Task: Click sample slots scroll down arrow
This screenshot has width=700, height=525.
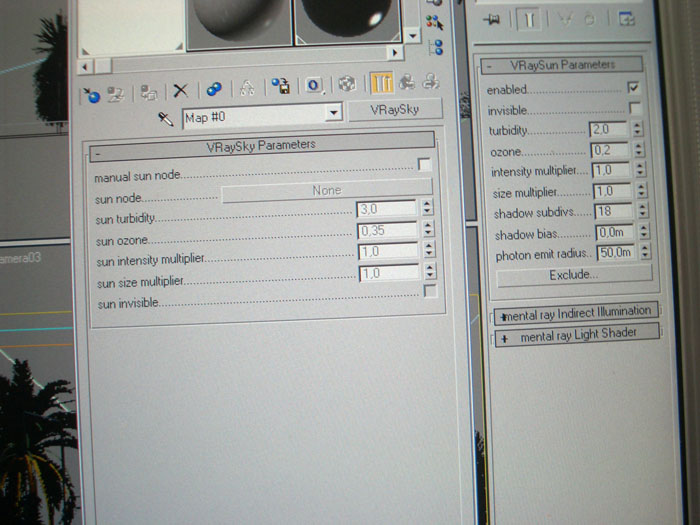Action: (412, 35)
